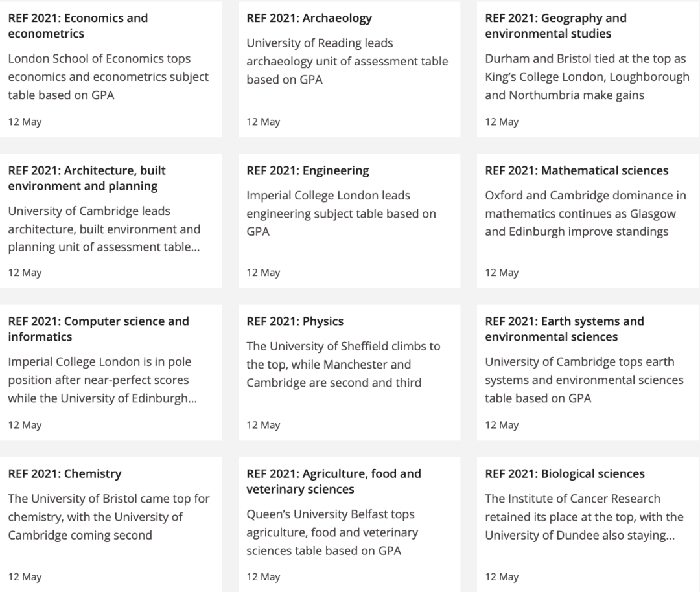Screen dimensions: 700x592
Task: Open Computer science and informatics article
Action: (x=99, y=329)
